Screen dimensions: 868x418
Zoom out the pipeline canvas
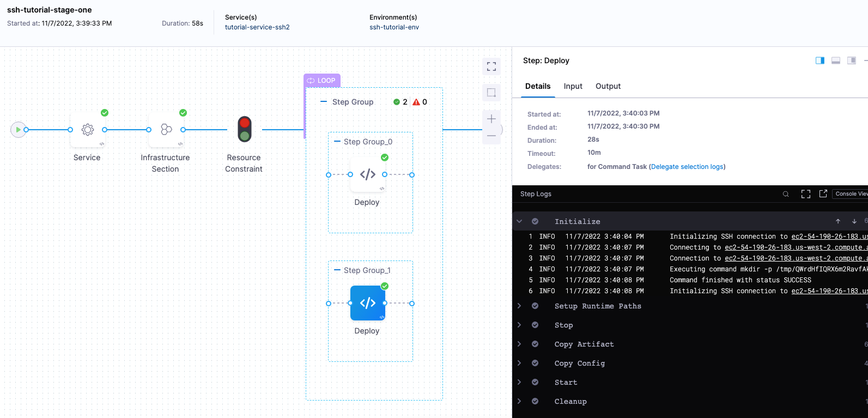(491, 136)
